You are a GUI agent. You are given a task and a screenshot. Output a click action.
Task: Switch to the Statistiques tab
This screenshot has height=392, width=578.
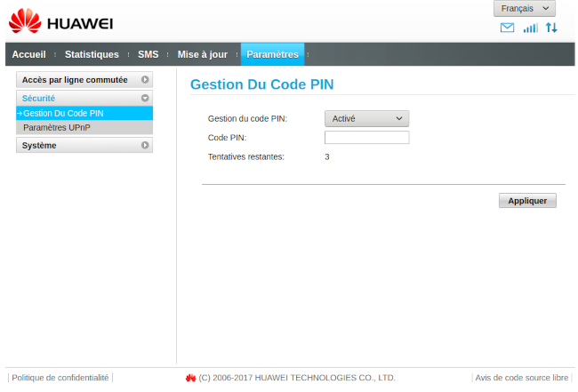coord(92,54)
